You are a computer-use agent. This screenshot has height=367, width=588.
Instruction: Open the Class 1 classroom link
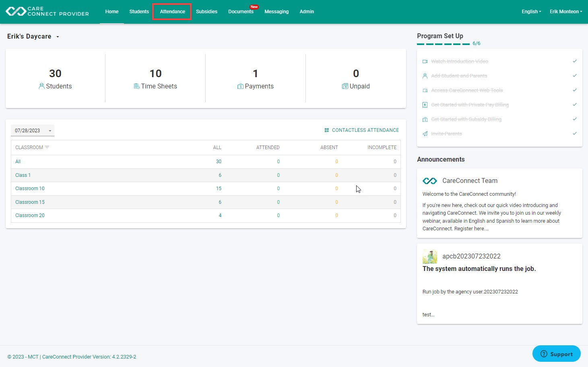23,175
